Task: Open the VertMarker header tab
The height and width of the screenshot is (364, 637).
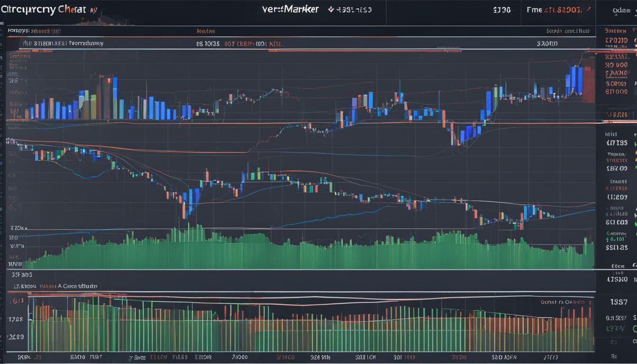Action: point(290,9)
